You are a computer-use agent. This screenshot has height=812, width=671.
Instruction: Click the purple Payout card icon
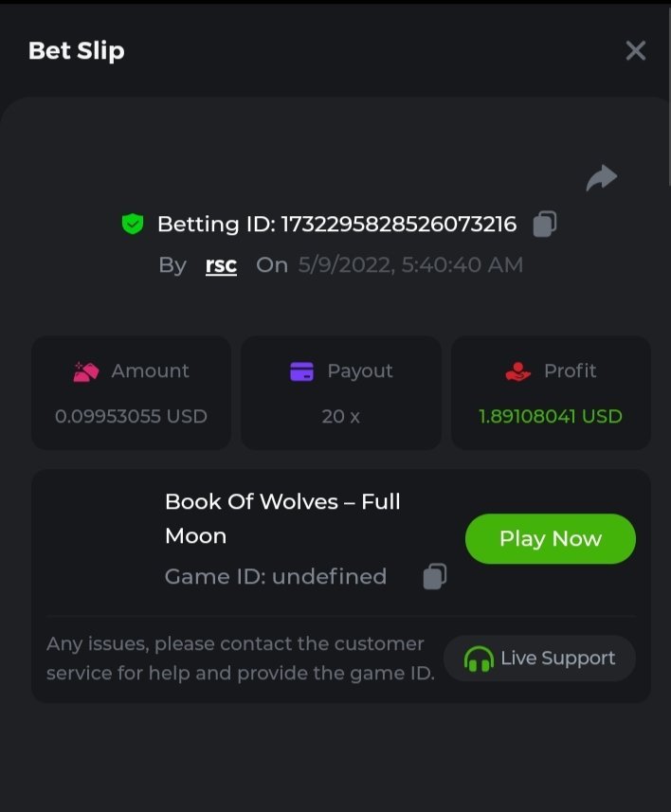(301, 371)
